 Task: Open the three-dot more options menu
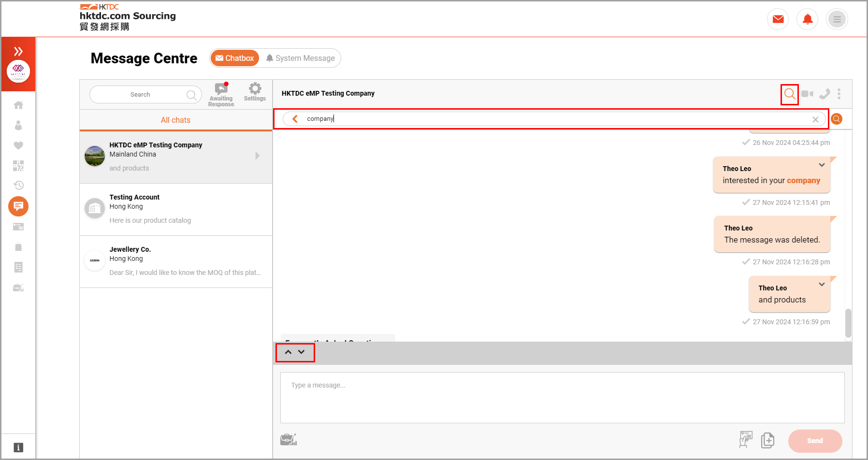839,94
